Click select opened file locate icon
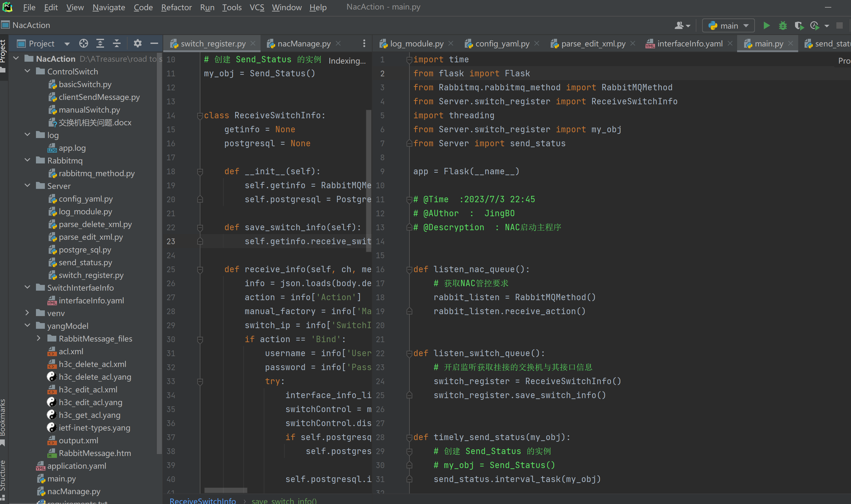 (84, 44)
